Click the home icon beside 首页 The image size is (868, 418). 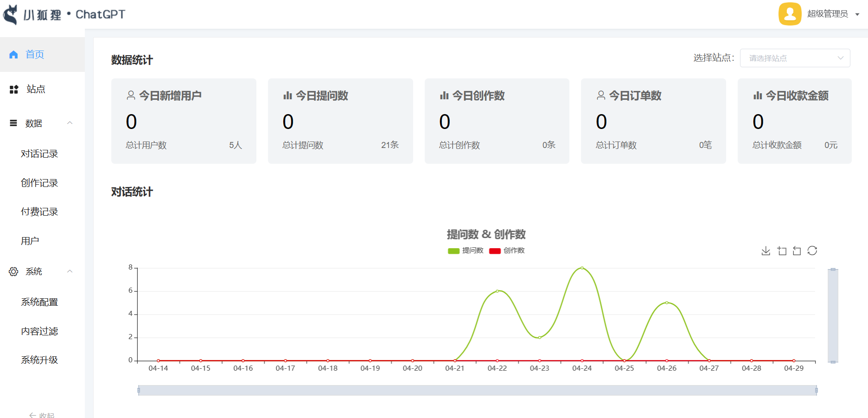point(13,55)
